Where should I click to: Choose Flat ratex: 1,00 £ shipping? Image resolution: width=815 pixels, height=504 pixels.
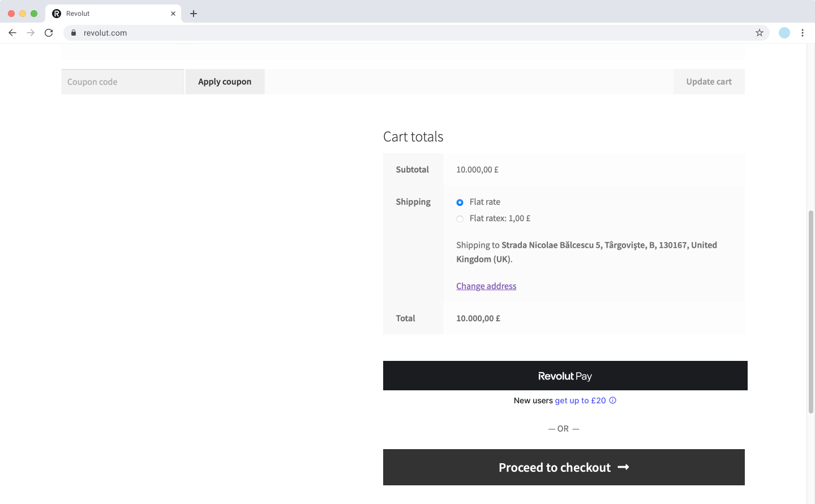(460, 219)
